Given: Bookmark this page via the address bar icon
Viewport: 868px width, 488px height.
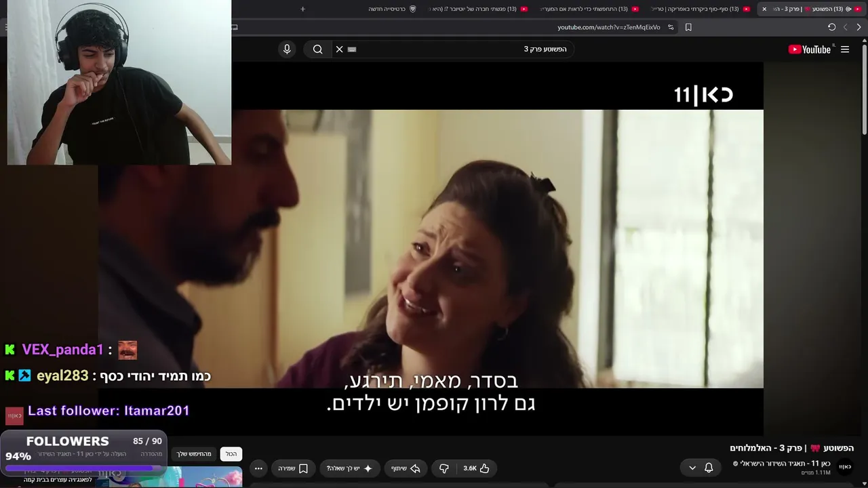Looking at the screenshot, I should [688, 27].
